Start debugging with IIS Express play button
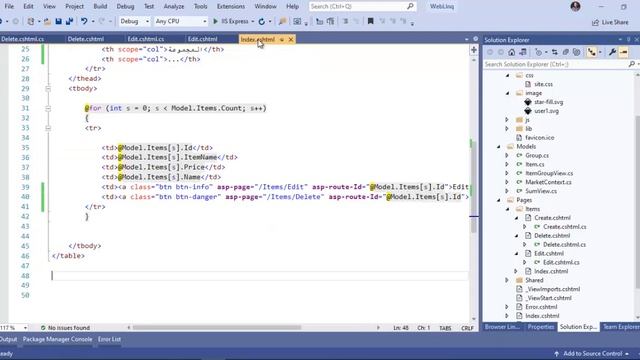The image size is (640, 360). (x=216, y=21)
